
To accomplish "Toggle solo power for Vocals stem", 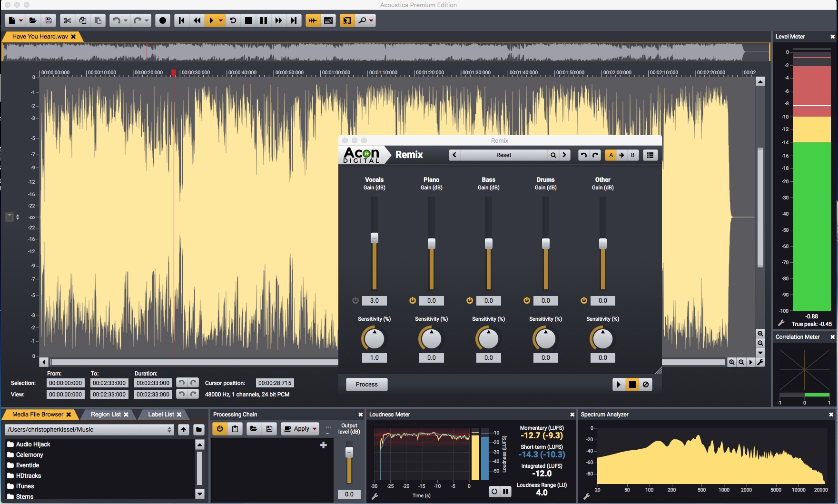I will click(355, 300).
